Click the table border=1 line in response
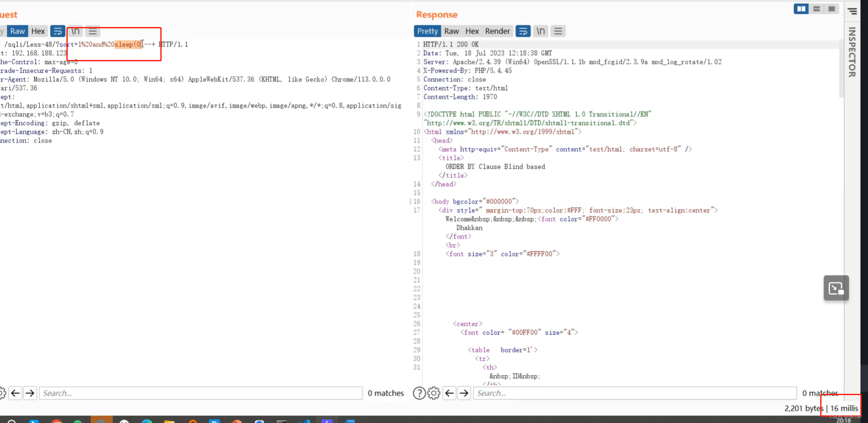868x423 pixels. pyautogui.click(x=503, y=350)
